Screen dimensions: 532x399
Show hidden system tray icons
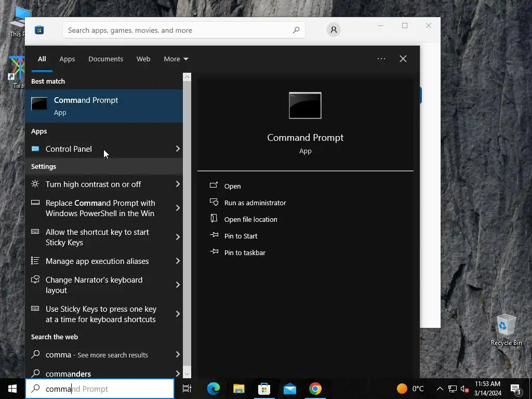pyautogui.click(x=440, y=389)
